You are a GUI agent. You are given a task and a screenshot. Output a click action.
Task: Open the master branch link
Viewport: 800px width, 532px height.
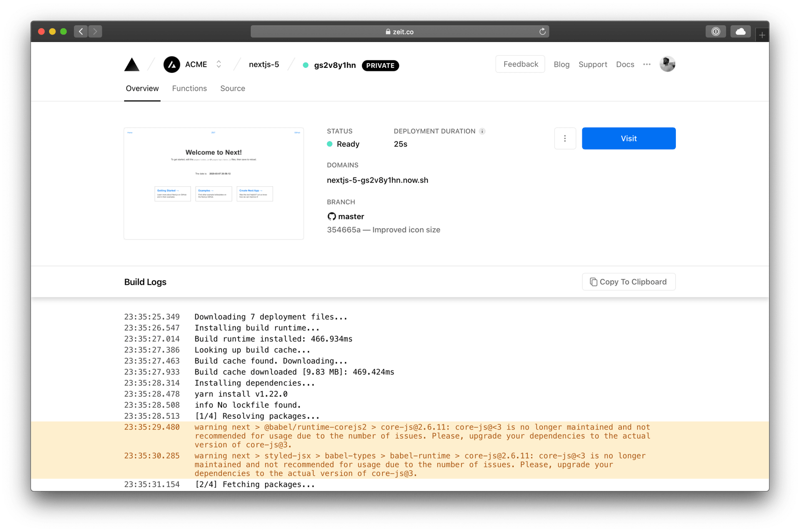click(351, 216)
